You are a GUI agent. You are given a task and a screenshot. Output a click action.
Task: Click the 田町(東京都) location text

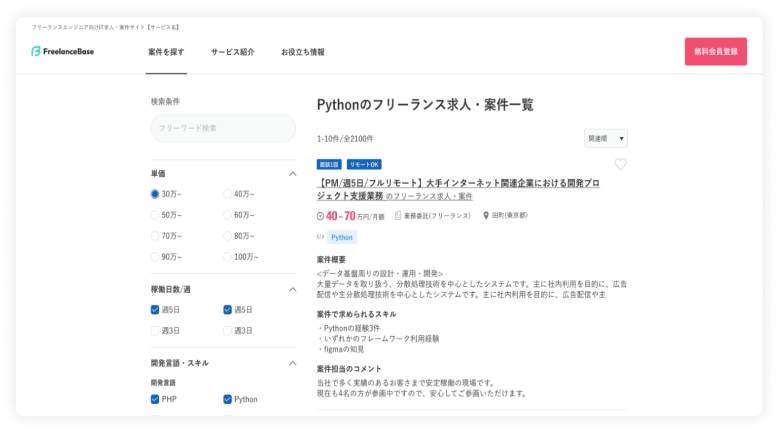pyautogui.click(x=510, y=216)
